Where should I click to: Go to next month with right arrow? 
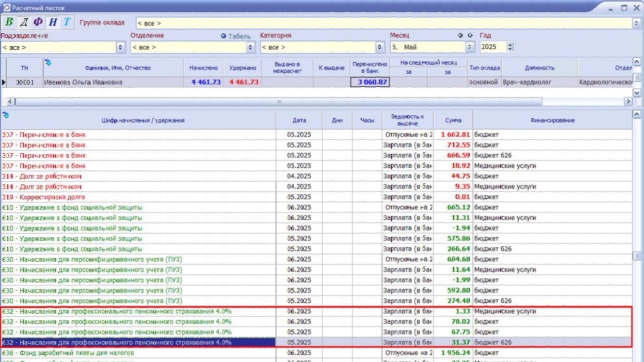pos(470,35)
